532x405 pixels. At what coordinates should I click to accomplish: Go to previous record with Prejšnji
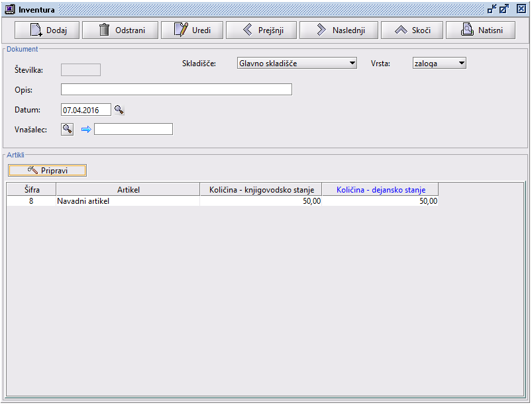point(260,30)
